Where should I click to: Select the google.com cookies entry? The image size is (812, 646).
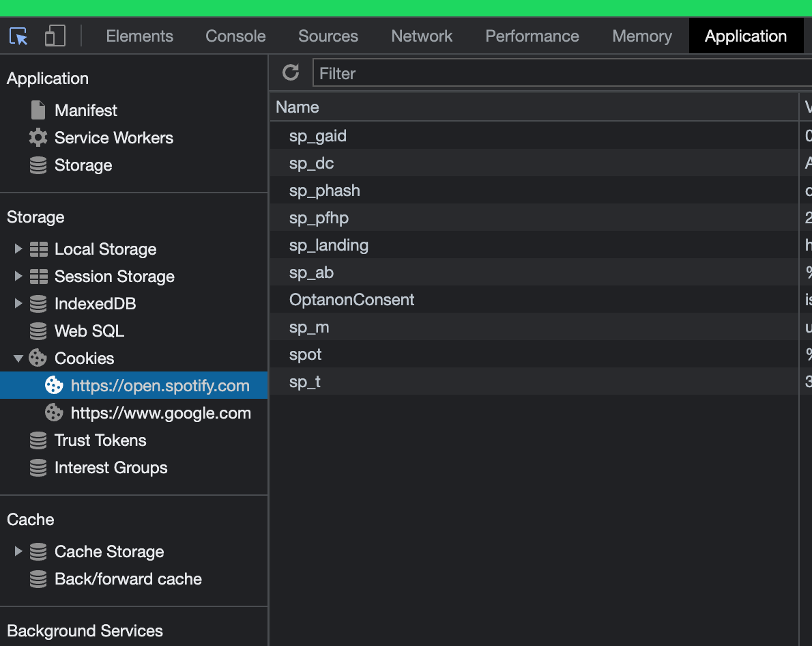161,412
